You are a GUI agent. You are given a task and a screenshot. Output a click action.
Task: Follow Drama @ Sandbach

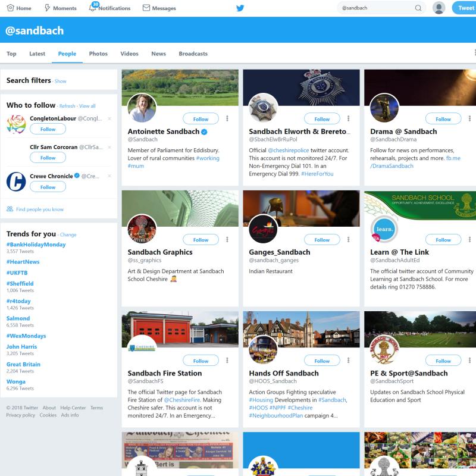point(443,118)
